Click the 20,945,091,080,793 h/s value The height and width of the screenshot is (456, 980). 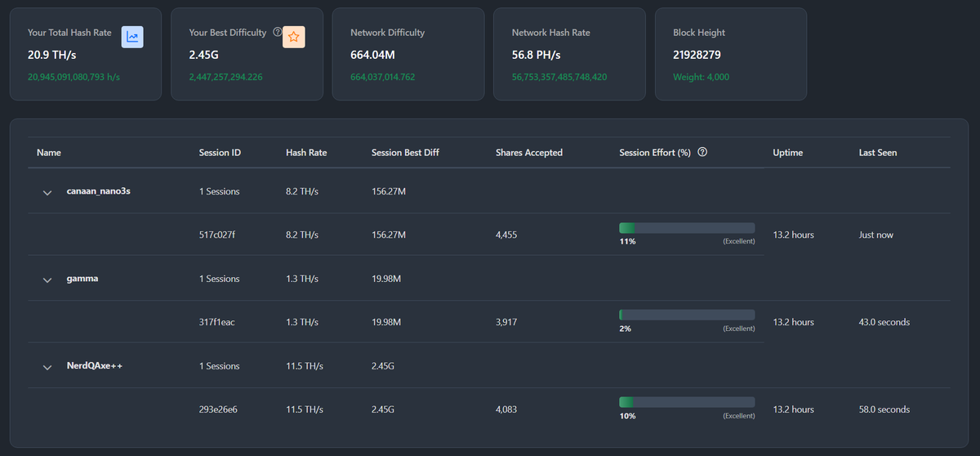pos(73,78)
